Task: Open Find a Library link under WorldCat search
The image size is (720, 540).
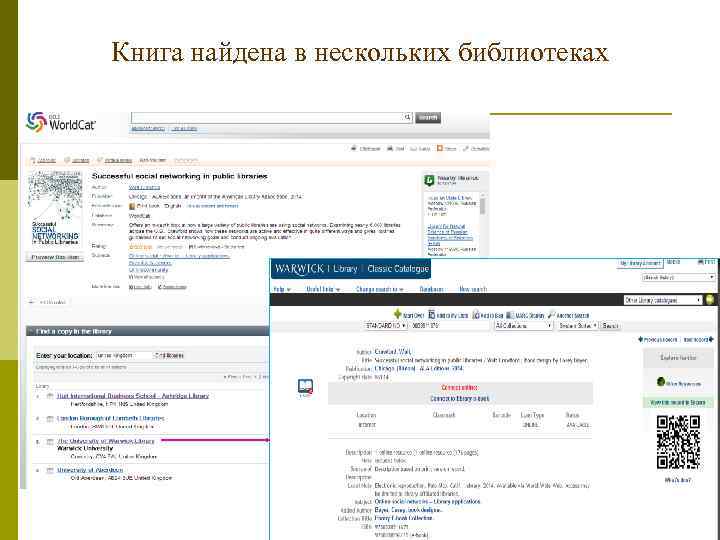Action: [x=185, y=129]
